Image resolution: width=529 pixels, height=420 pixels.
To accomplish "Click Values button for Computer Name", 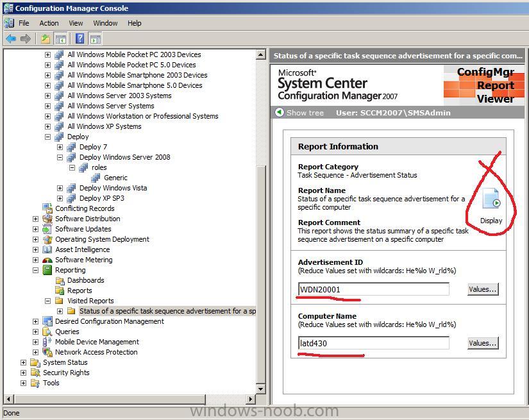I will [x=483, y=343].
